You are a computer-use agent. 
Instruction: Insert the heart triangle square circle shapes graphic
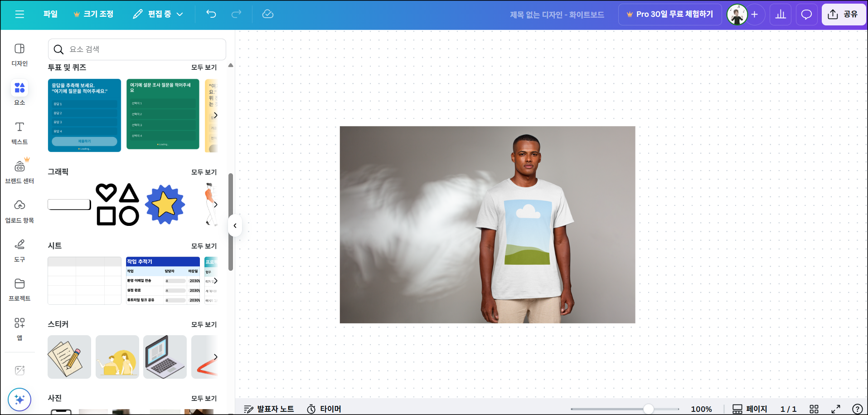(118, 205)
